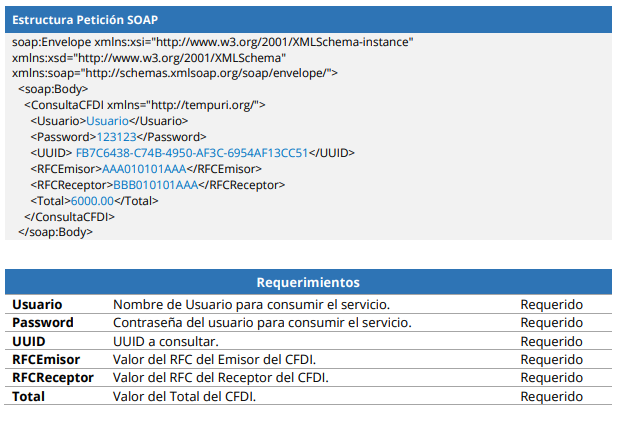Click the 'Estructura Petición SOAP' header
Image resolution: width=620 pixels, height=424 pixels.
84,20
